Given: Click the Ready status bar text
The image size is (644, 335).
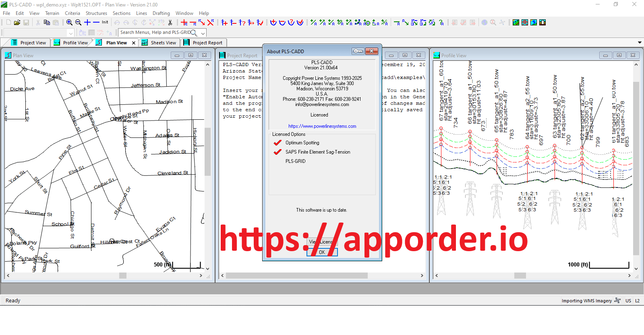Looking at the screenshot, I should (x=13, y=301).
